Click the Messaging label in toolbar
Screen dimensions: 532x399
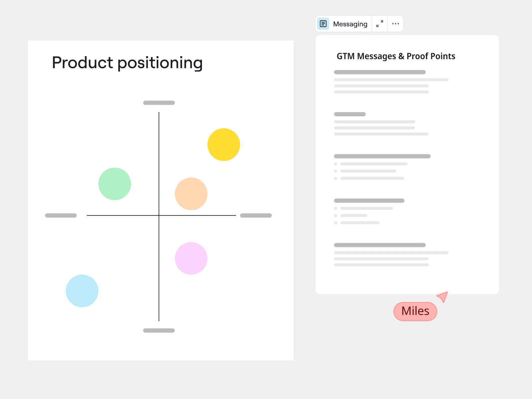pos(350,24)
